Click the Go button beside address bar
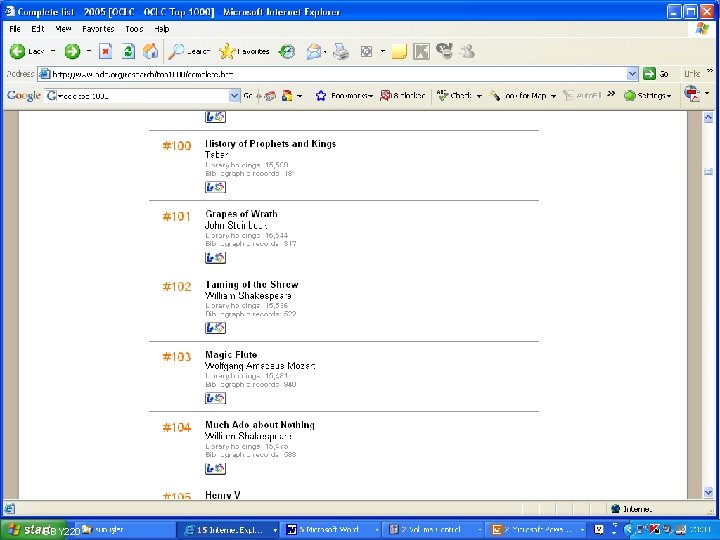This screenshot has width=720, height=540. (656, 73)
